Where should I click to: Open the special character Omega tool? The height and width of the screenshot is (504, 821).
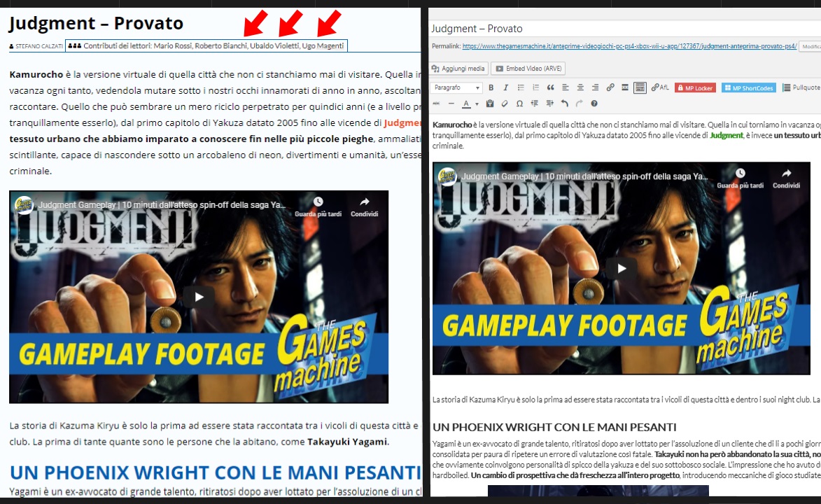pyautogui.click(x=519, y=104)
